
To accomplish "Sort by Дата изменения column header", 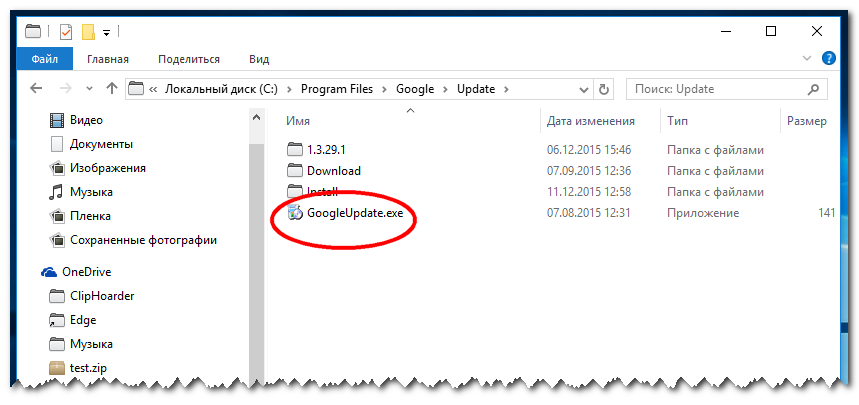I will coord(591,121).
